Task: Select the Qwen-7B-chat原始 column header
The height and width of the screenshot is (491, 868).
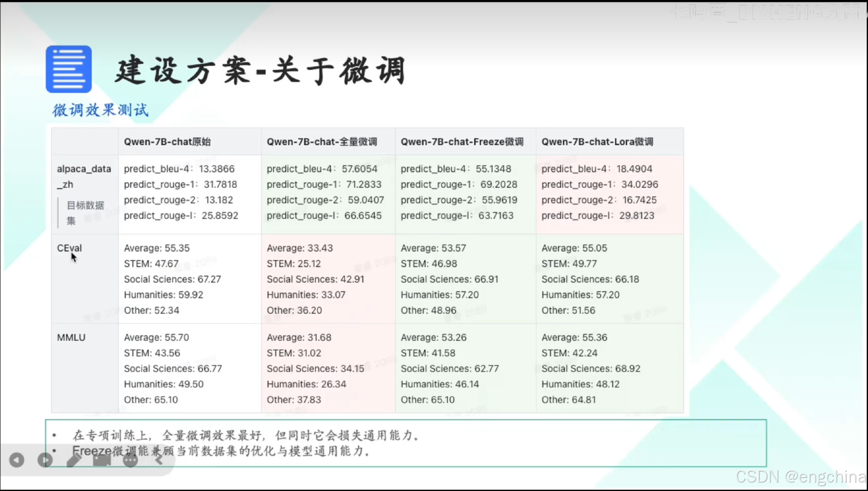Action: point(167,142)
